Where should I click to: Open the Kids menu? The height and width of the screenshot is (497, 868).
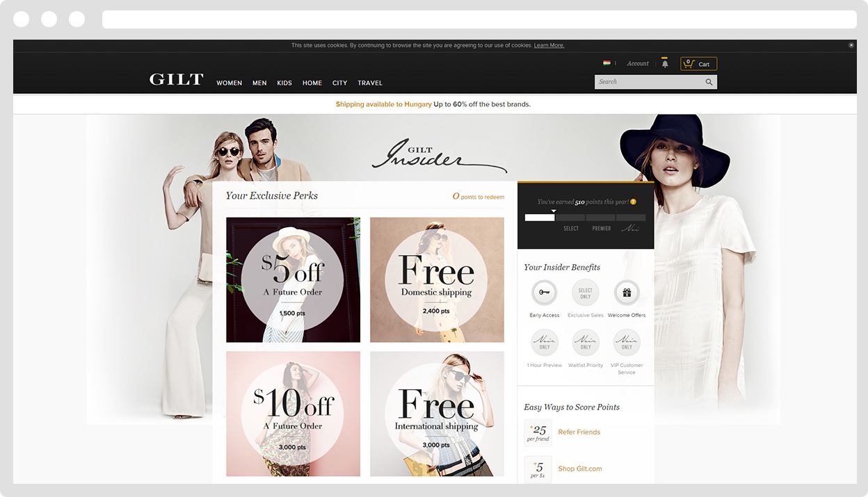pyautogui.click(x=284, y=83)
